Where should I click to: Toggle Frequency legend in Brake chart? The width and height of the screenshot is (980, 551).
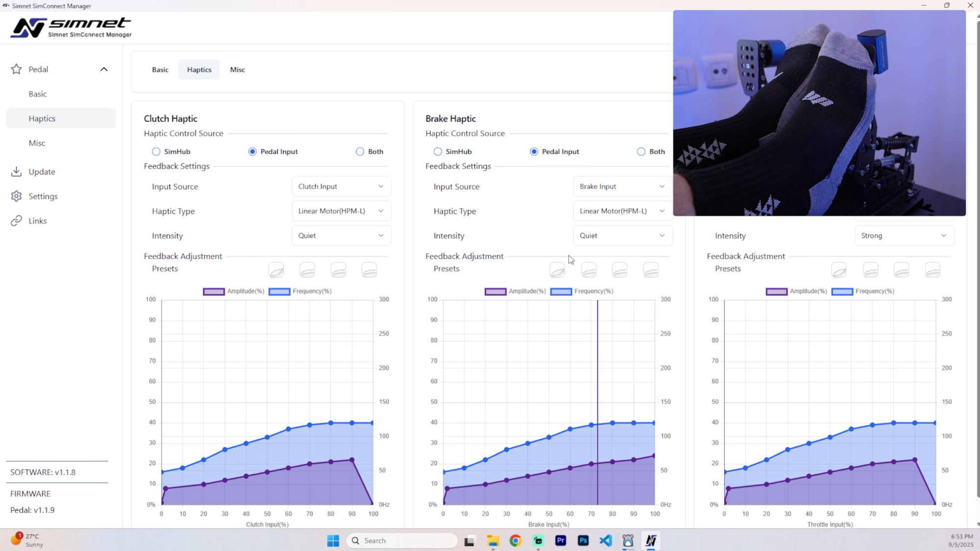[x=582, y=291]
